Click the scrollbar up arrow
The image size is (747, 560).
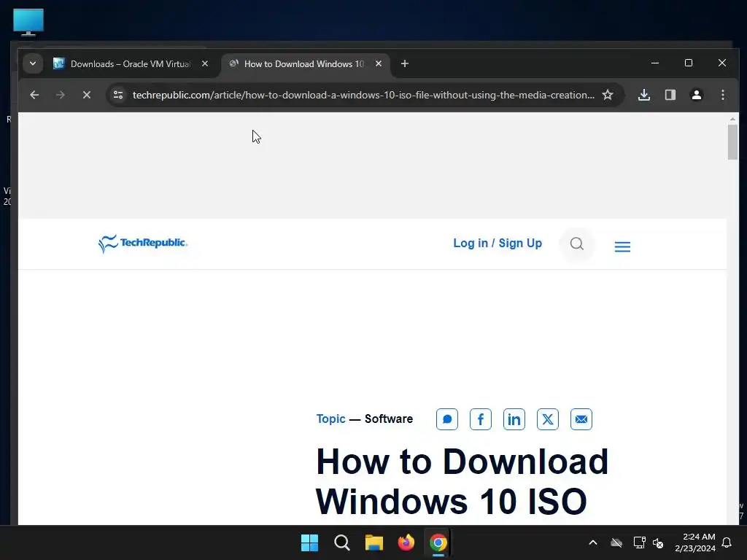tap(732, 119)
